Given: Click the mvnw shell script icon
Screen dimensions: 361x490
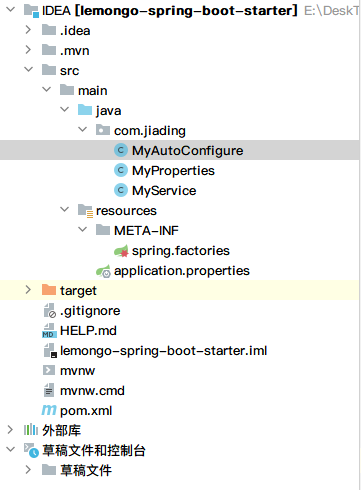Looking at the screenshot, I should 49,370.
